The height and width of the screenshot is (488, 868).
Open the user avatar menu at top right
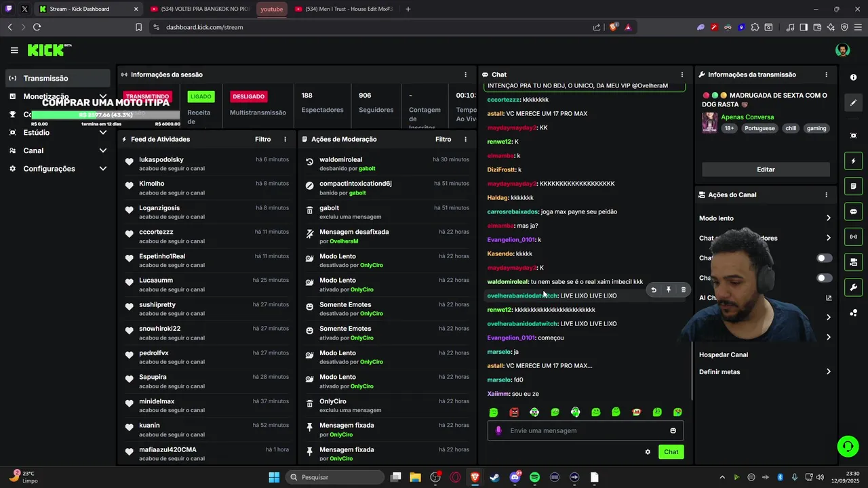click(842, 50)
